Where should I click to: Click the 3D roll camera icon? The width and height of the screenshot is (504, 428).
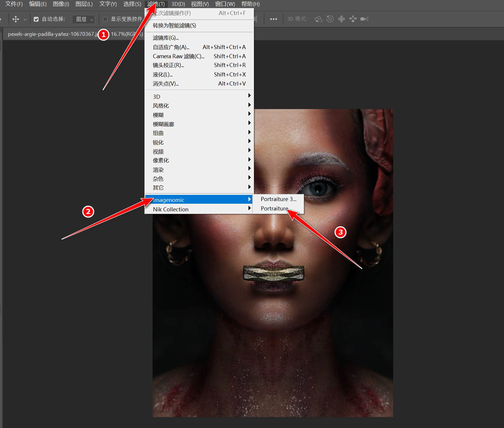[x=330, y=19]
